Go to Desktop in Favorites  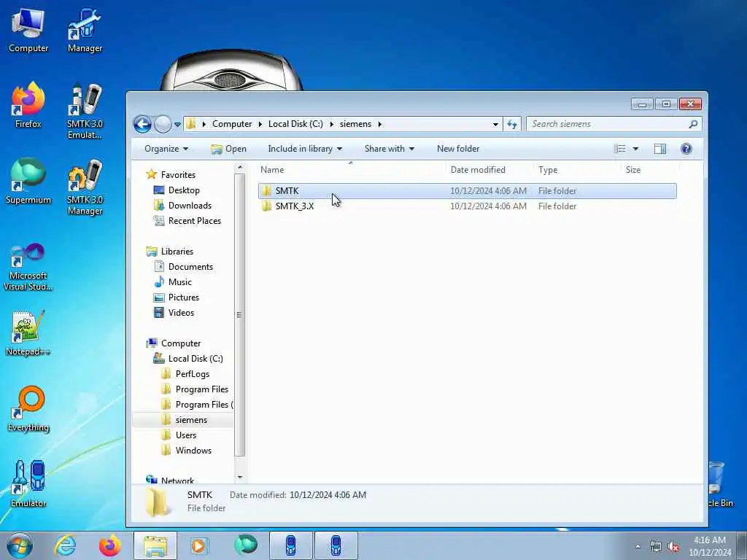(184, 190)
